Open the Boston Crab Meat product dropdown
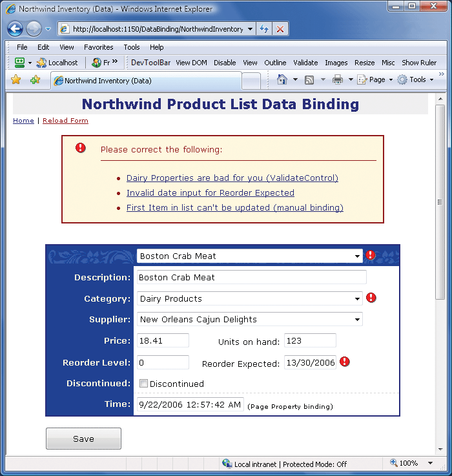The image size is (452, 476). [249, 256]
